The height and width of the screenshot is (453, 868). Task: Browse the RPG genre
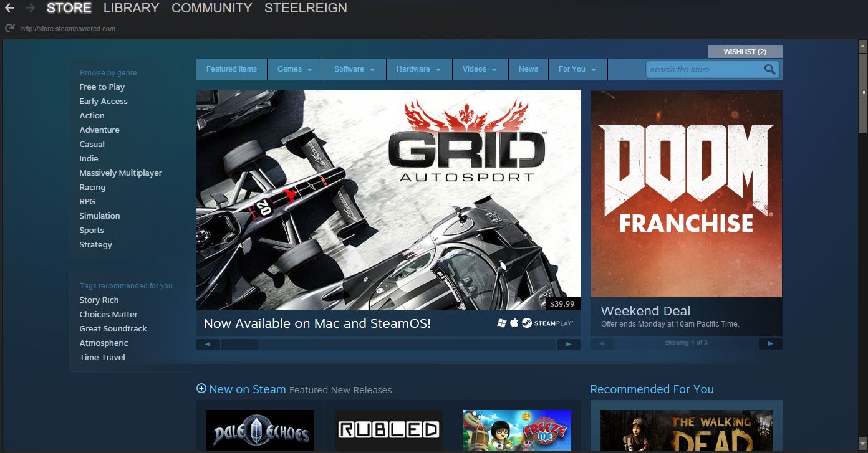tap(87, 201)
